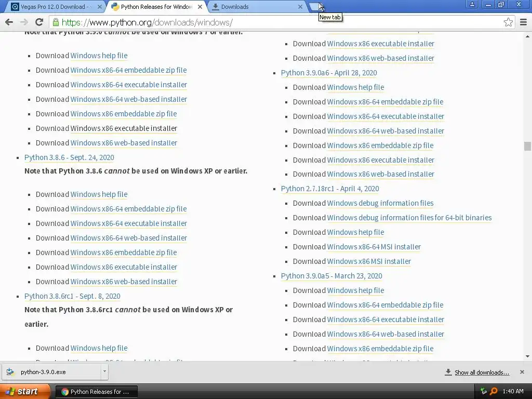Click Windows x86 web-based installer under Python 3.8.6
532x399 pixels.
point(124,282)
